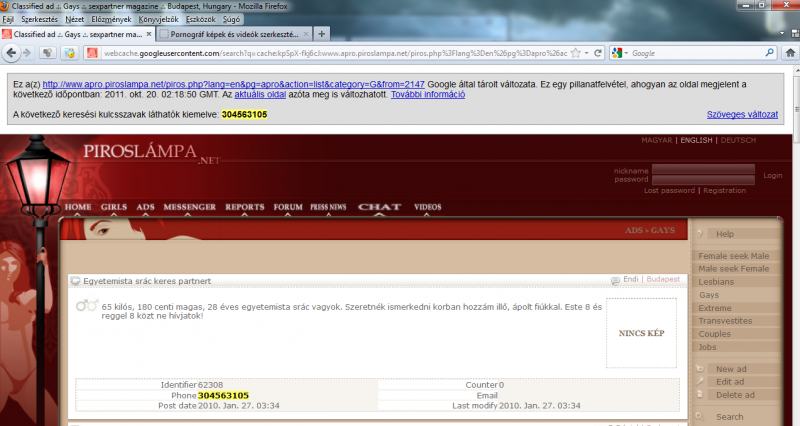The height and width of the screenshot is (426, 800).
Task: Click the password input field
Action: point(703,180)
